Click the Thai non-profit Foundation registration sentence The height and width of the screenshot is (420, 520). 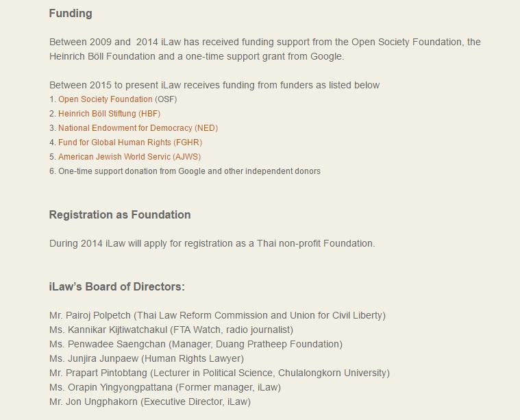pyautogui.click(x=212, y=243)
